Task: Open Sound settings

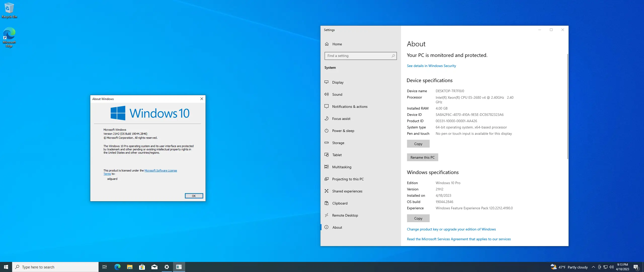Action: pyautogui.click(x=337, y=94)
